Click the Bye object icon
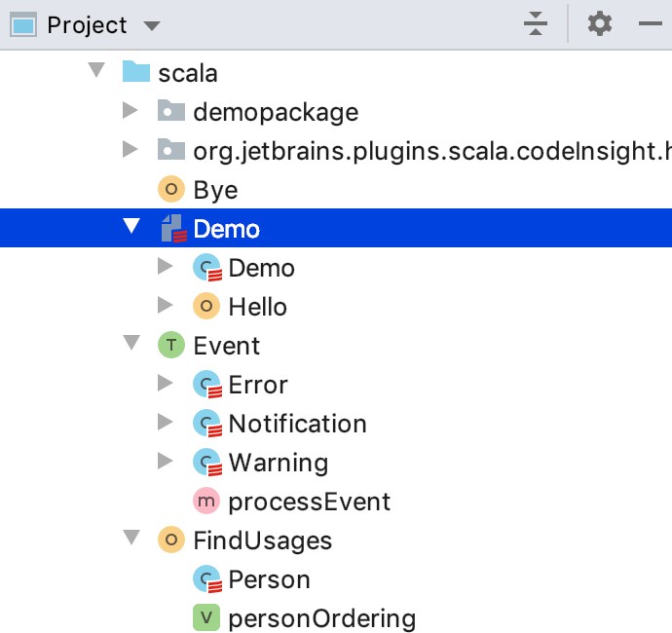Viewport: 672px width, 633px height. (x=171, y=190)
